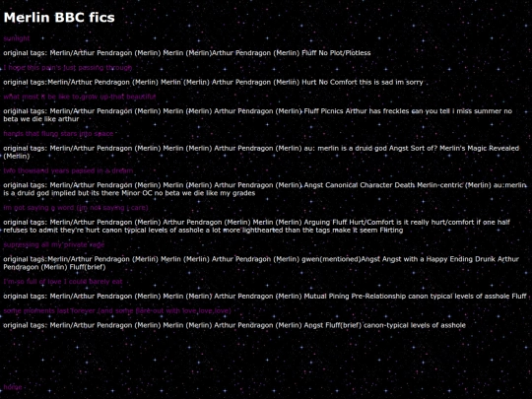Open the 'grow up that beautiful' fic link

tap(80, 97)
